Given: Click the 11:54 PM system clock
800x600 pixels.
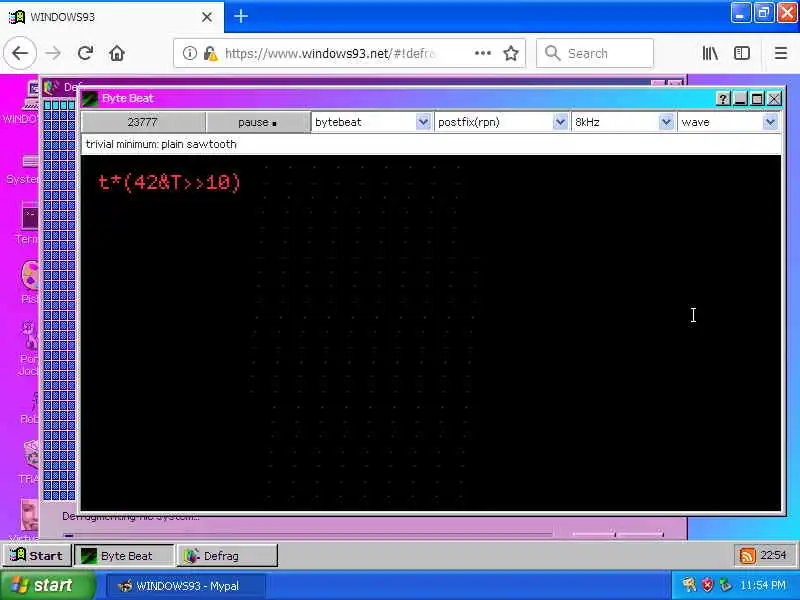Looking at the screenshot, I should tap(762, 585).
